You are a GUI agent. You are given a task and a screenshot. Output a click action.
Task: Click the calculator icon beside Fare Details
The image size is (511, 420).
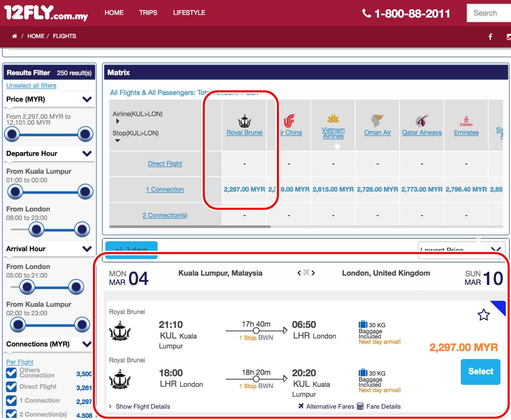[360, 406]
